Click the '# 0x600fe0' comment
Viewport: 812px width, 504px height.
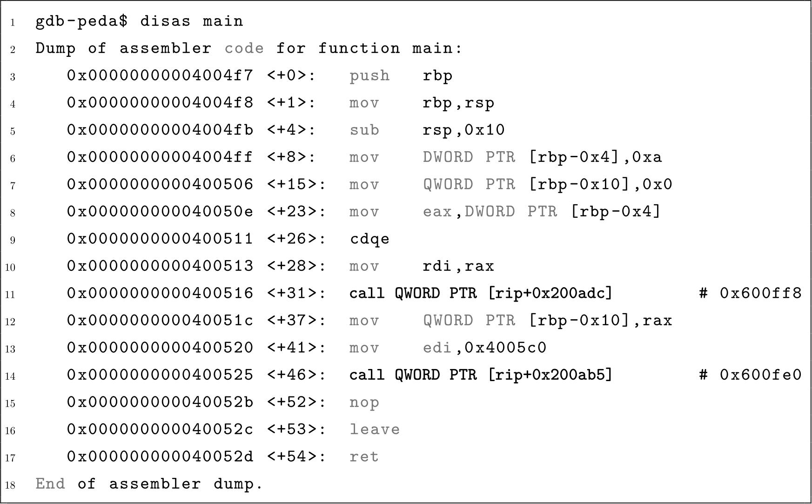[x=750, y=375]
